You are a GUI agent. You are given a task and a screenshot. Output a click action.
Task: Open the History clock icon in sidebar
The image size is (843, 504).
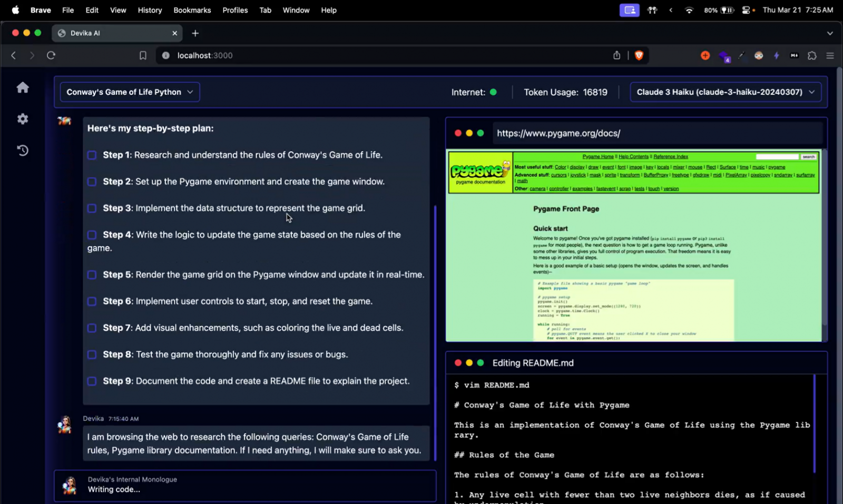pos(23,151)
